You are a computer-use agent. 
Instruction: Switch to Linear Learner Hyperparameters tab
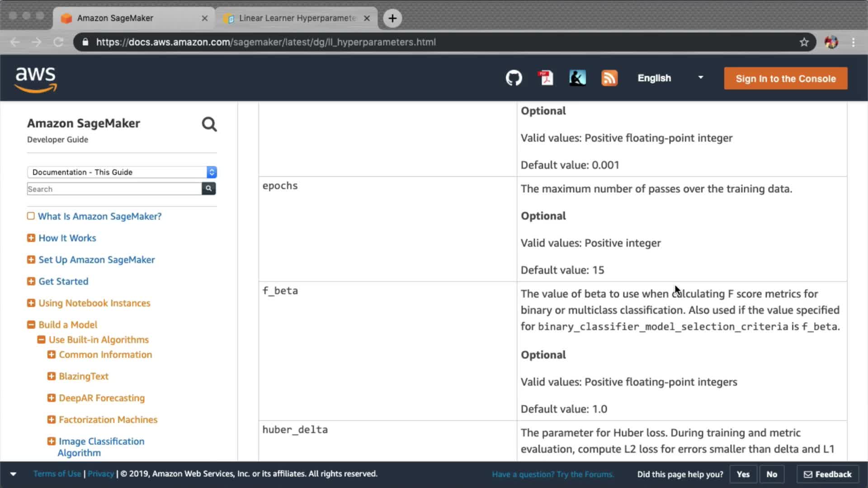pos(297,18)
